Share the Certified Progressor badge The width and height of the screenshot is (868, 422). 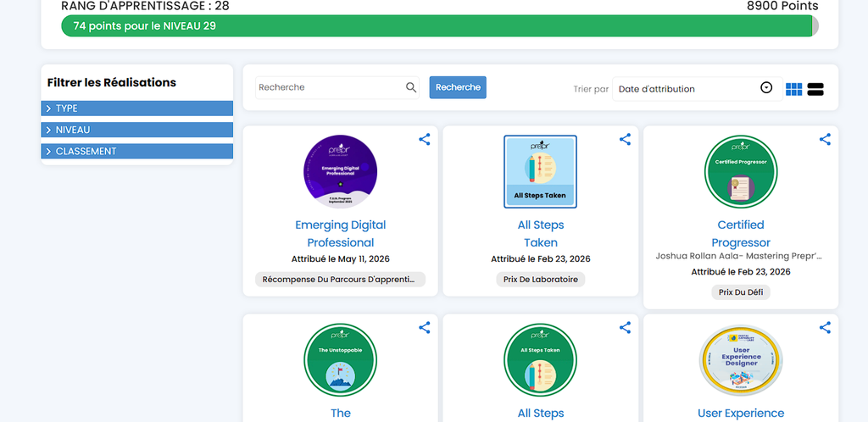825,139
